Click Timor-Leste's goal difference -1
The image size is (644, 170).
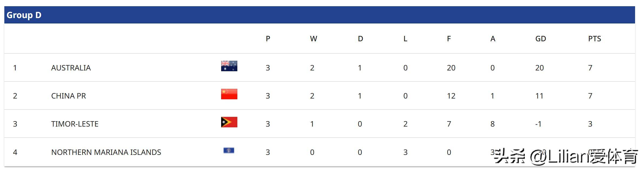(x=538, y=124)
